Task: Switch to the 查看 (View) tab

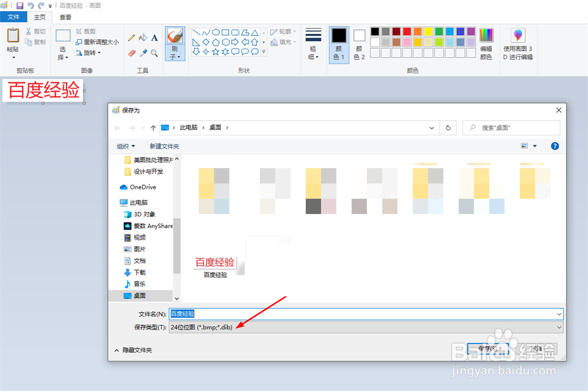Action: 65,17
